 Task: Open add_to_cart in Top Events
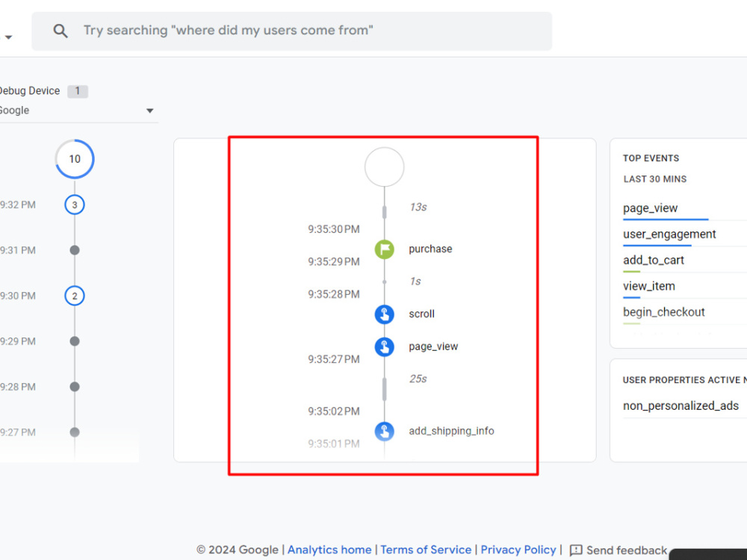[x=653, y=260]
